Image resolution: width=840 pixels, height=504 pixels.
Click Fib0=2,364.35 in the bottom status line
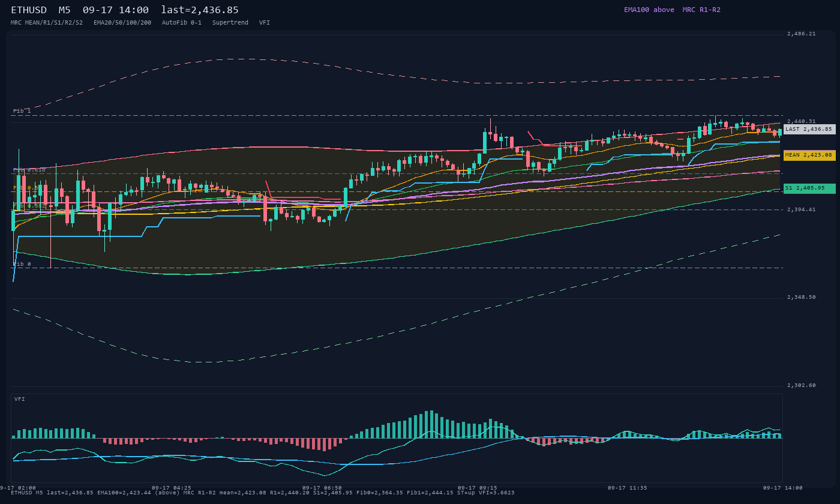380,493
